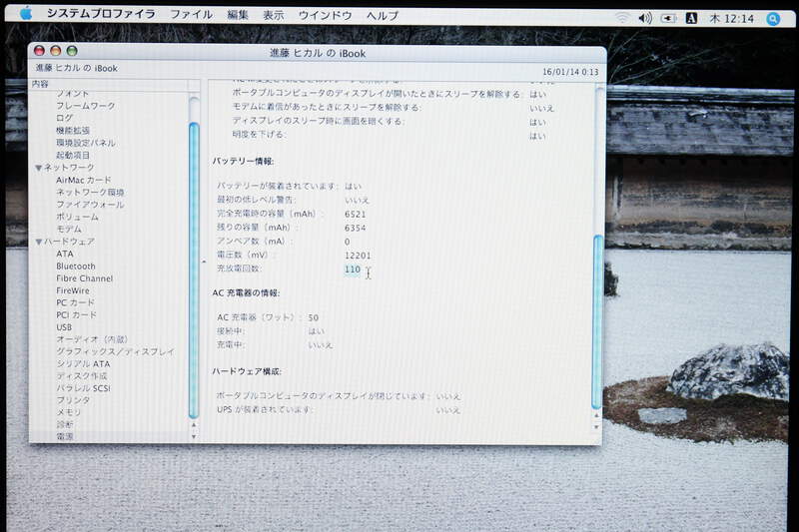Select ネットワーク環境 in the sidebar
Image resolution: width=799 pixels, height=532 pixels.
90,192
